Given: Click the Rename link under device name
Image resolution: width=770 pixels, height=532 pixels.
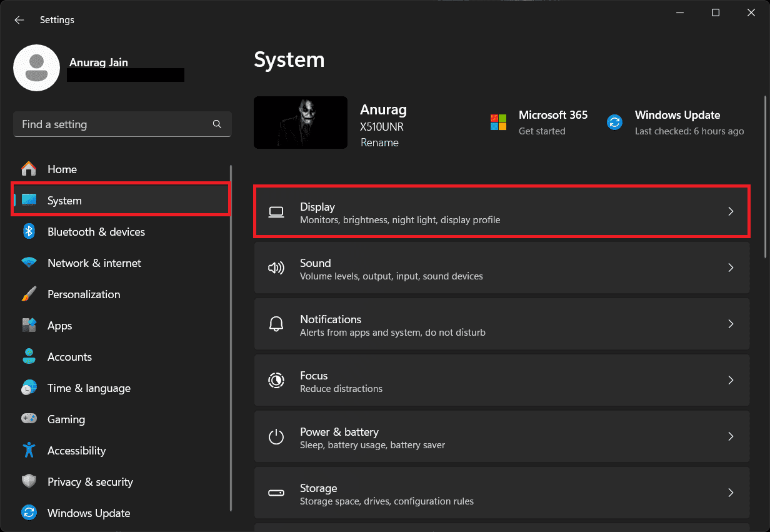Looking at the screenshot, I should 379,143.
